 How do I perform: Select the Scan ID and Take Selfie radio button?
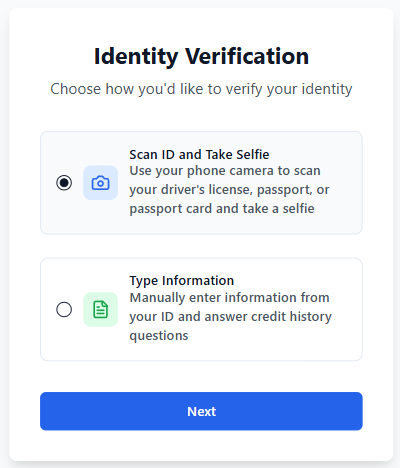coord(64,183)
